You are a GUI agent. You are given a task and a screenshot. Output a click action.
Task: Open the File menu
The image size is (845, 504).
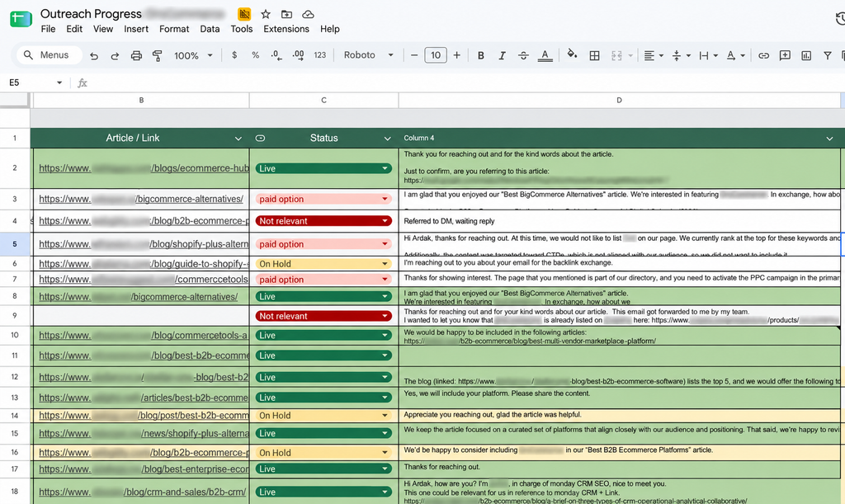pyautogui.click(x=48, y=29)
